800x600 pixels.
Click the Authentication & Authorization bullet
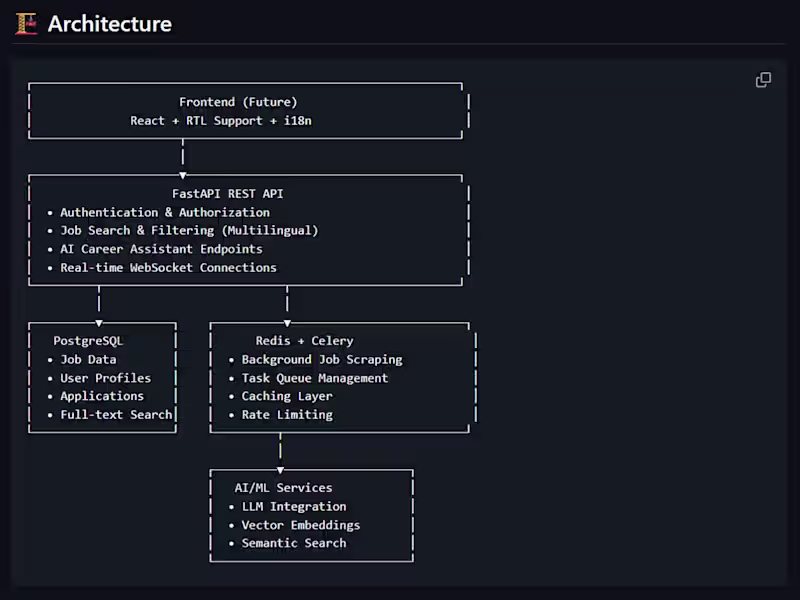tap(165, 212)
